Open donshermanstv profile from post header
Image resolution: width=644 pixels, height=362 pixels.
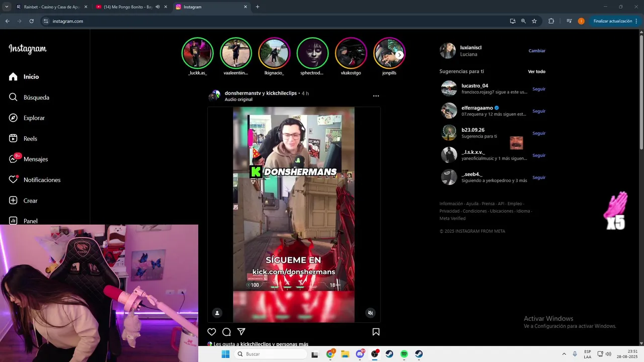(243, 93)
